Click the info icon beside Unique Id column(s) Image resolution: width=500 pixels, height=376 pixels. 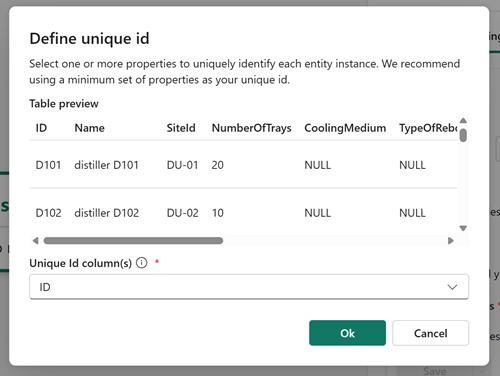(142, 263)
